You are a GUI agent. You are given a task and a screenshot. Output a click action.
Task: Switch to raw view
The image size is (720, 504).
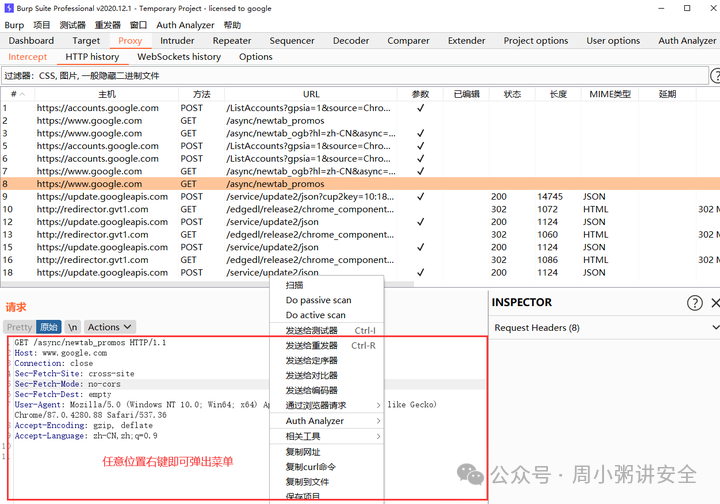(x=48, y=327)
